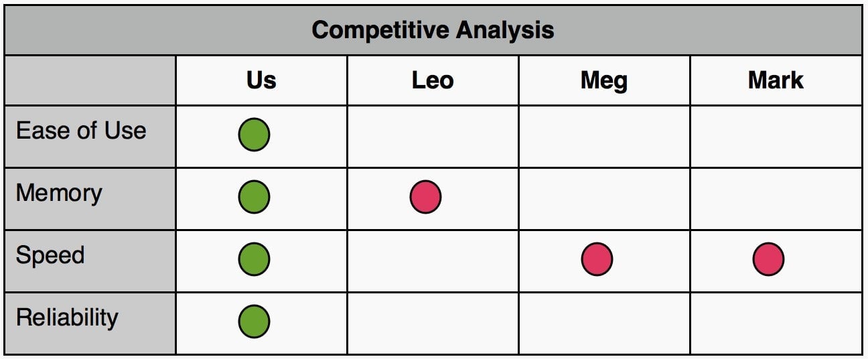Select the Mark column header
Image resolution: width=868 pixels, height=359 pixels.
[776, 80]
